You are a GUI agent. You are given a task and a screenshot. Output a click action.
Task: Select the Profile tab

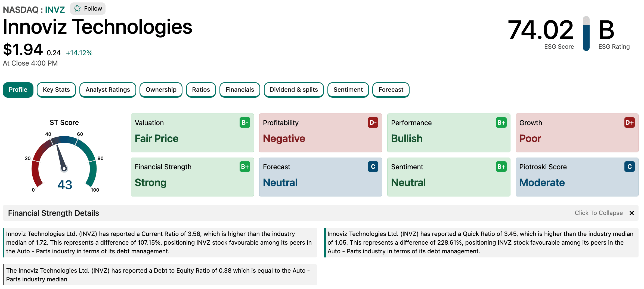click(18, 90)
